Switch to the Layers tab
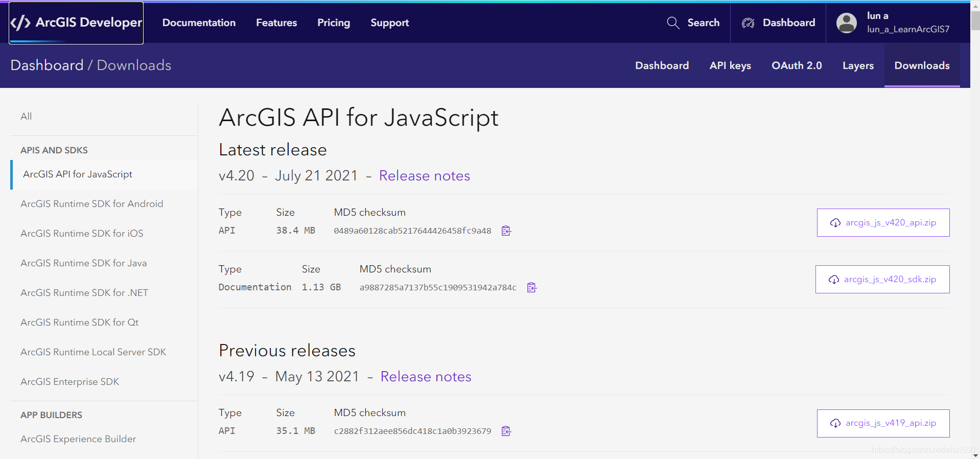 click(x=858, y=65)
